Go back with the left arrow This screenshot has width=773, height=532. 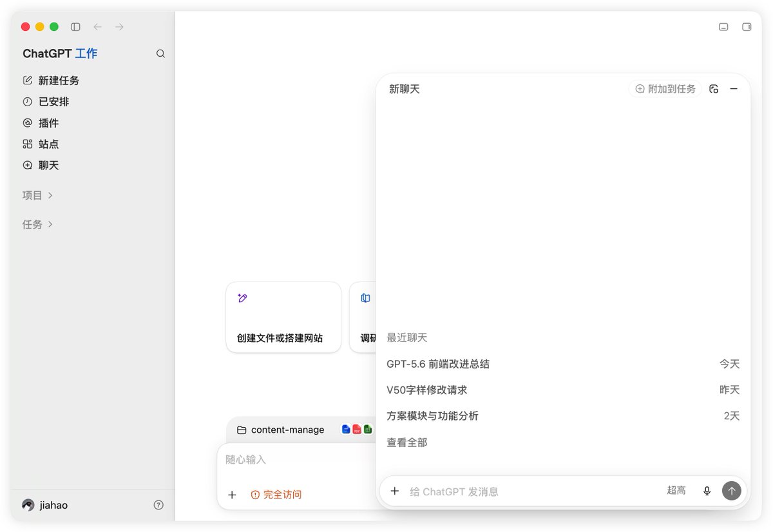(97, 27)
